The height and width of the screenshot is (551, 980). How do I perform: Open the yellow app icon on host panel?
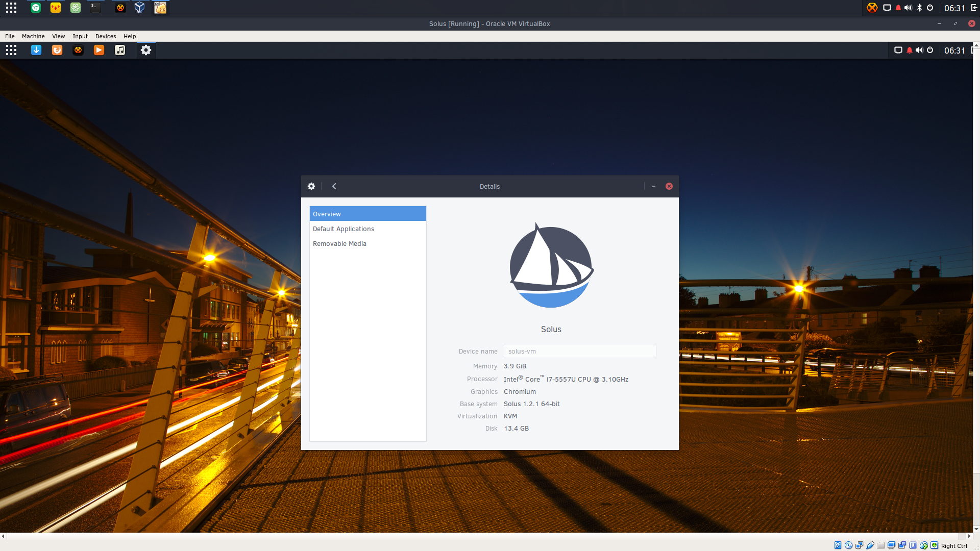pyautogui.click(x=56, y=8)
